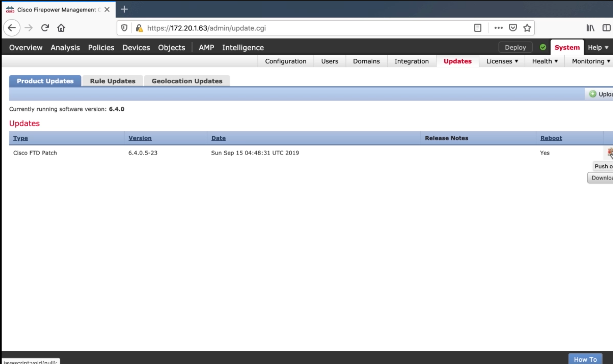Click the browser forward arrow
The height and width of the screenshot is (364, 613).
[29, 28]
